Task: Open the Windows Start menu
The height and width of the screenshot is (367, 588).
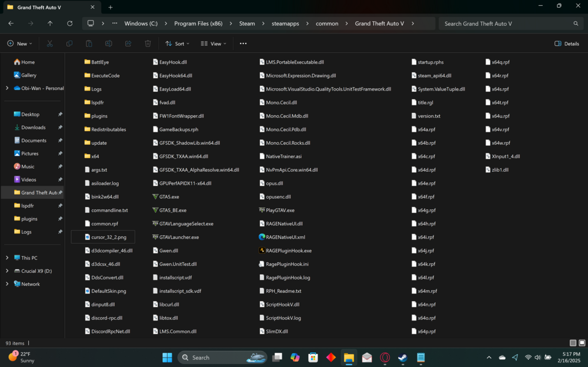Action: 167,357
